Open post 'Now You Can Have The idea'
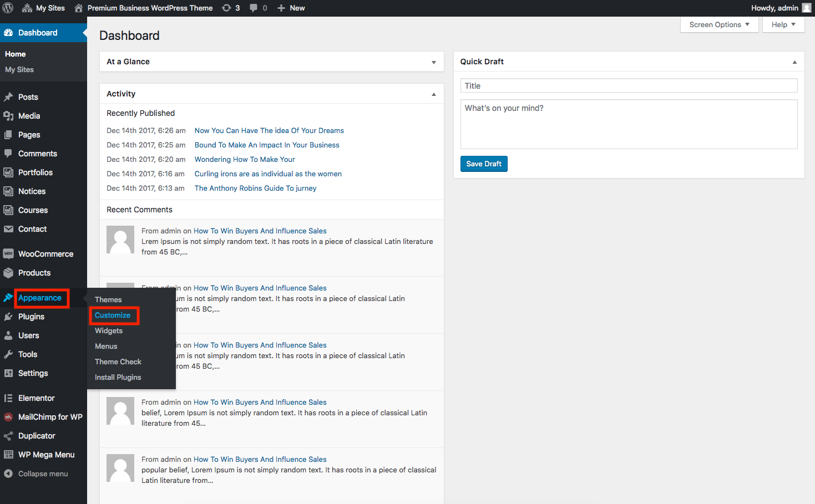Image resolution: width=815 pixels, height=504 pixels. 269,130
